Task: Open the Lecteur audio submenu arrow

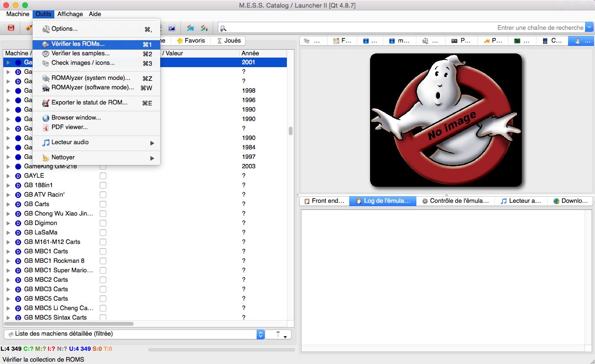Action: 152,143
